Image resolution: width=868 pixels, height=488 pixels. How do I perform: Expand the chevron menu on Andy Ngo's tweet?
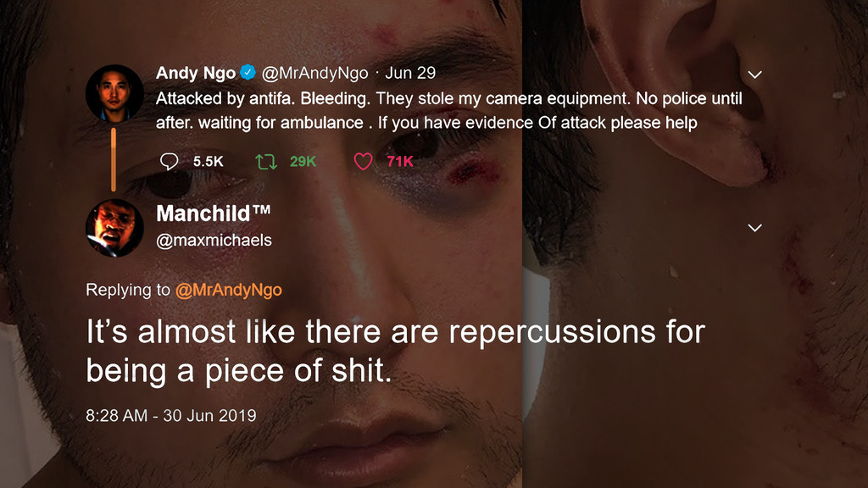pos(755,75)
